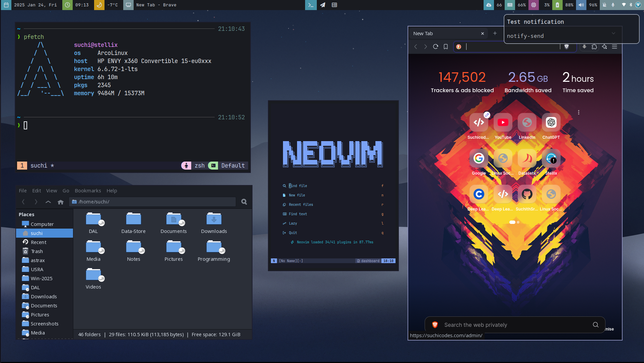644x363 pixels.
Task: Click the Brave forward navigation arrow
Action: (426, 47)
